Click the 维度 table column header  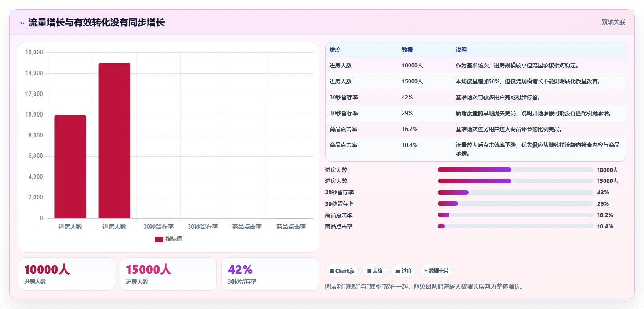tap(335, 50)
